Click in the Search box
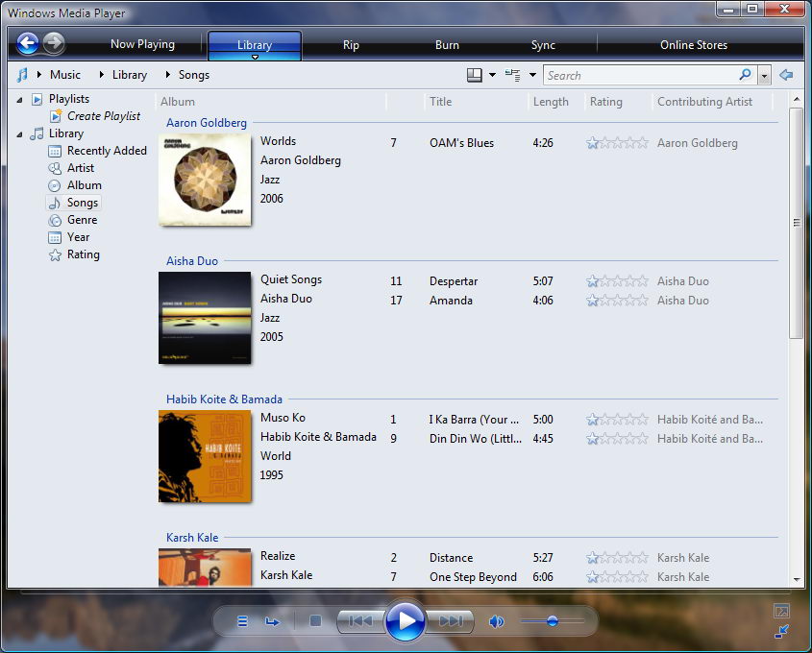 tap(641, 76)
